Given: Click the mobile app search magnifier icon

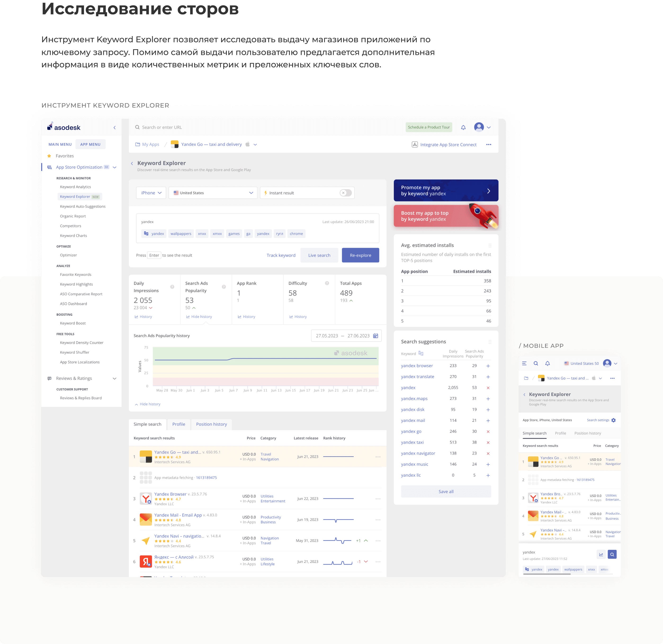Looking at the screenshot, I should (536, 363).
